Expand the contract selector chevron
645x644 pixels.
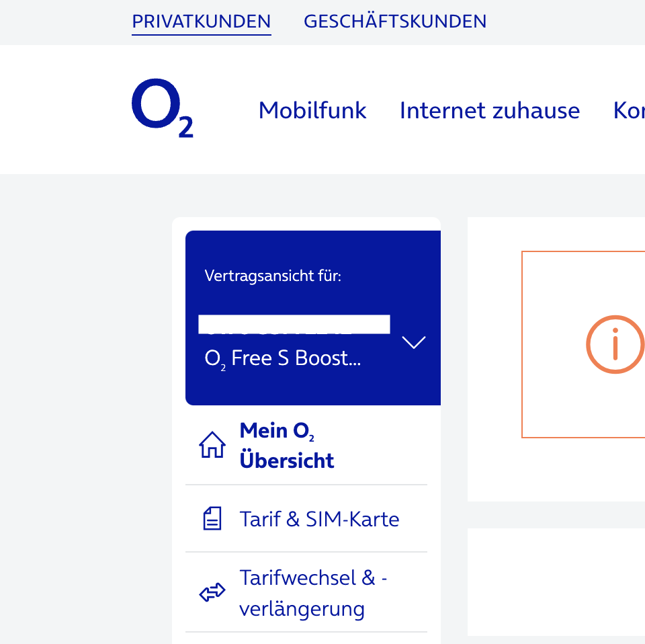click(x=413, y=342)
